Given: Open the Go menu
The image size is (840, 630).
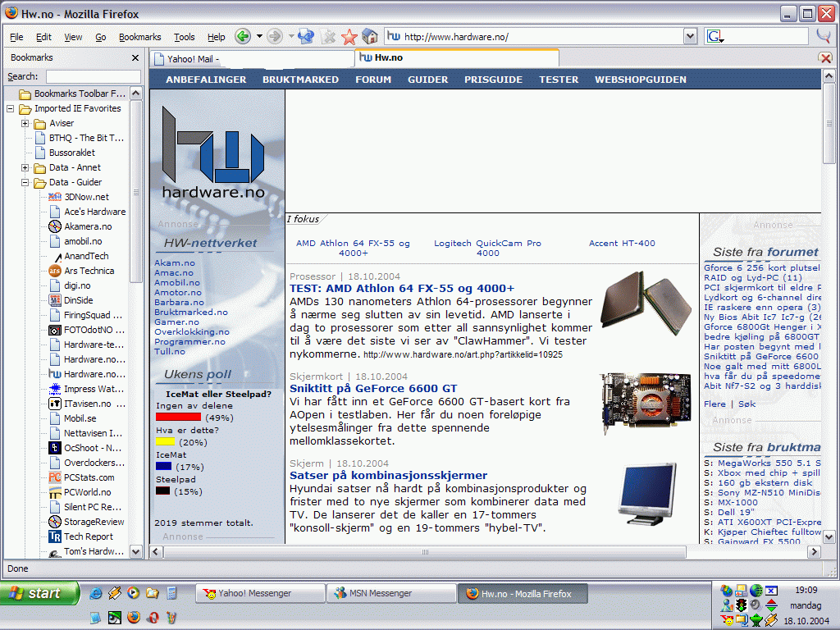Looking at the screenshot, I should (101, 37).
